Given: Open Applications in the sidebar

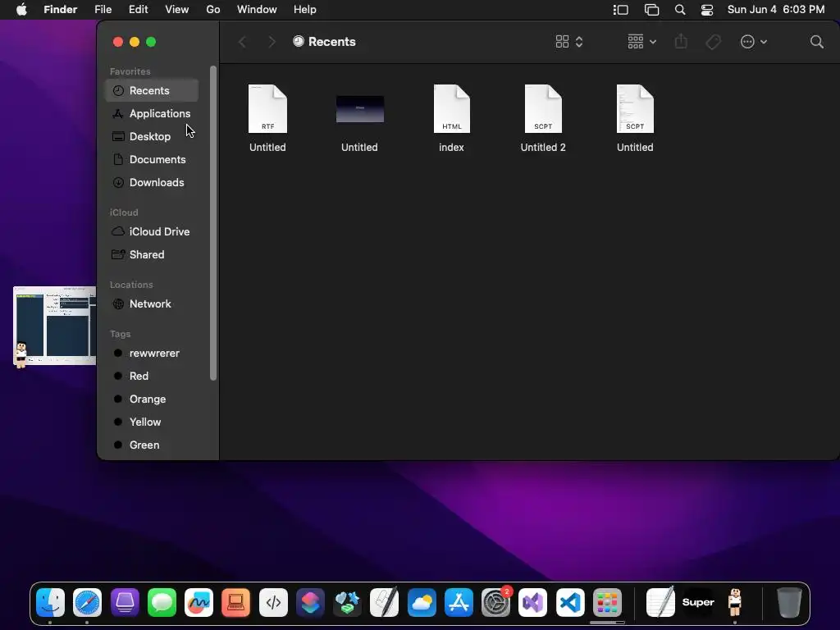Looking at the screenshot, I should tap(152, 113).
